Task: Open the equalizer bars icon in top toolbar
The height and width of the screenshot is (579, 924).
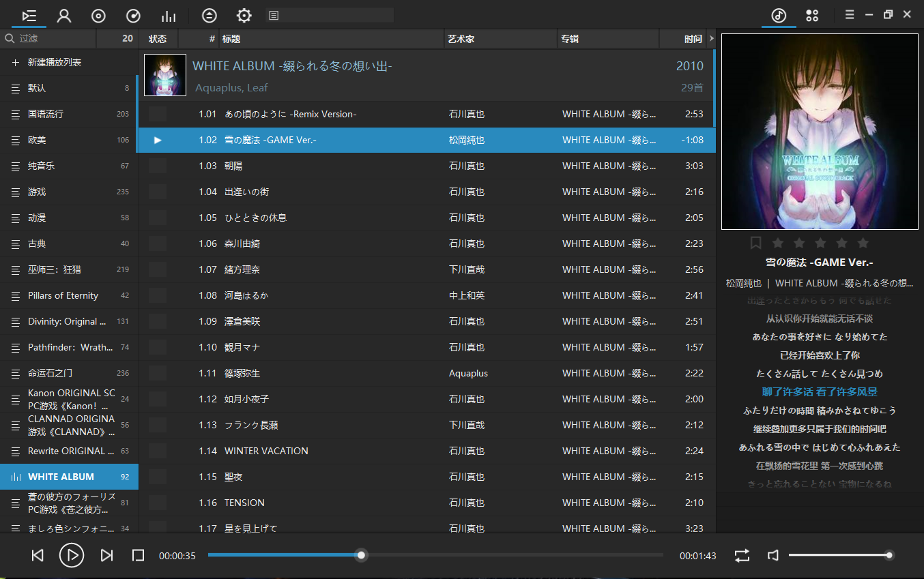Action: (168, 16)
